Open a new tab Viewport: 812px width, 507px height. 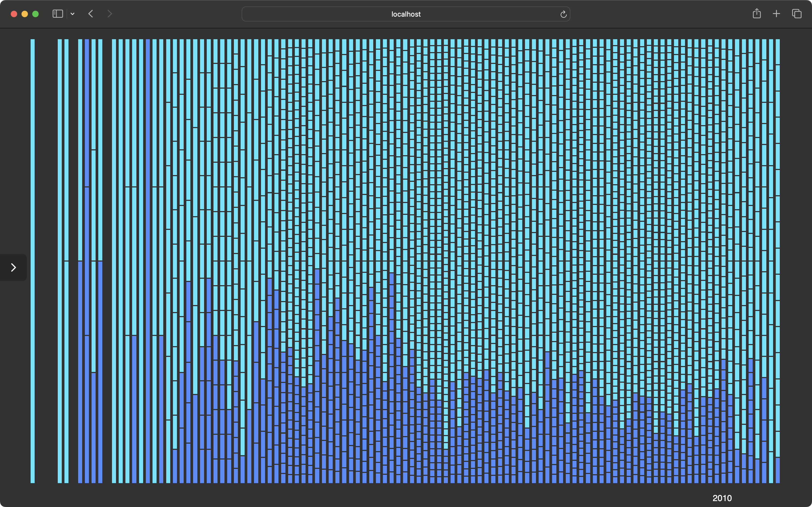pos(776,14)
